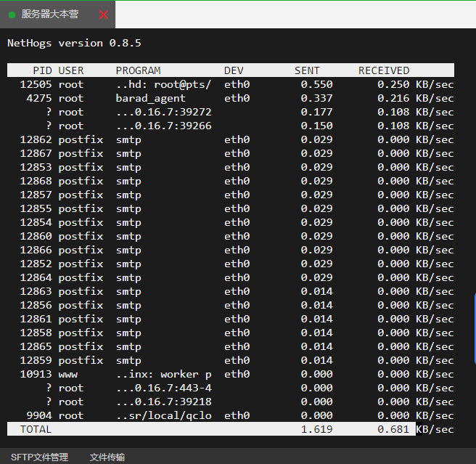This screenshot has width=476, height=464.
Task: Click the total received value 0.681
Action: [393, 429]
